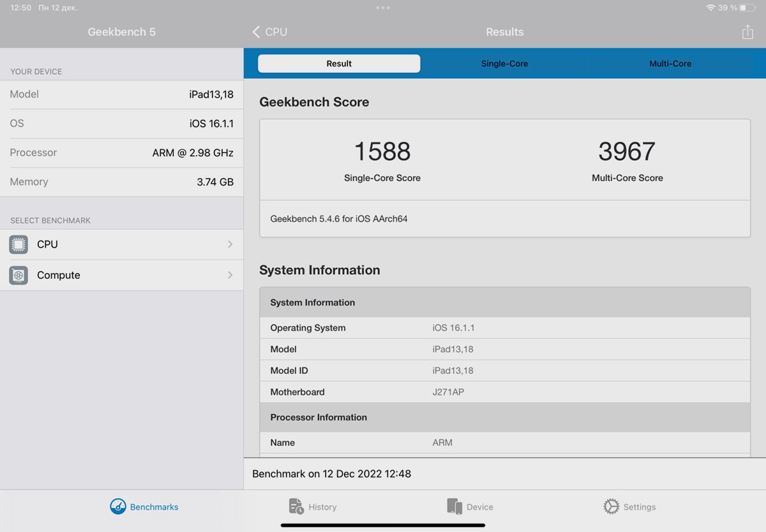Switch to the Result segment

pyautogui.click(x=339, y=64)
